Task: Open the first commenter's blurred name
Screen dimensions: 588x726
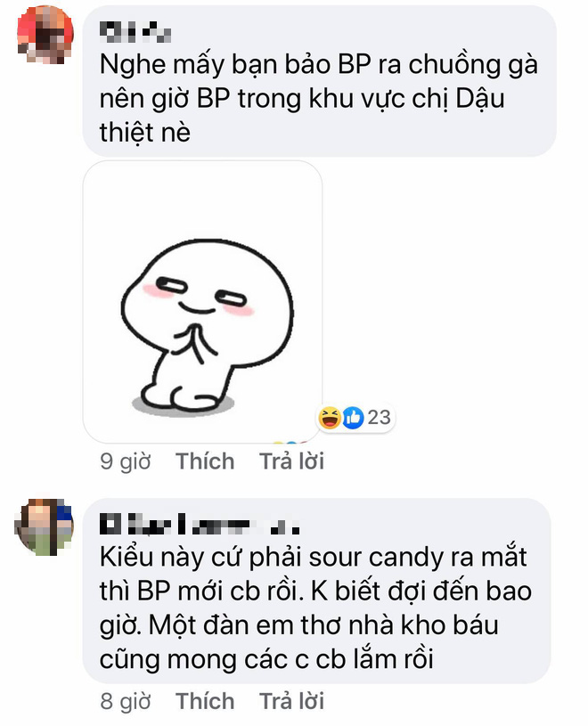Action: coord(135,32)
